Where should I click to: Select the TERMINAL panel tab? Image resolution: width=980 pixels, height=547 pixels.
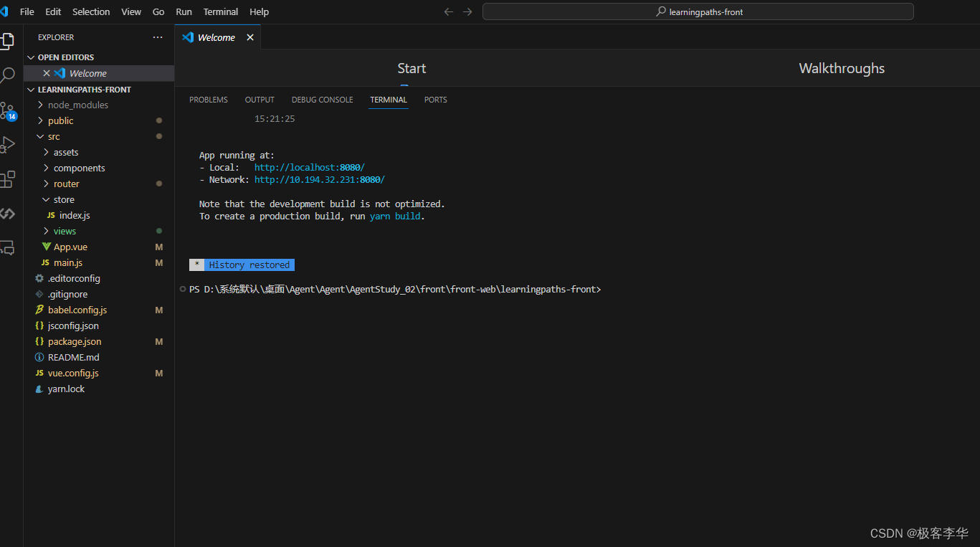(x=389, y=100)
